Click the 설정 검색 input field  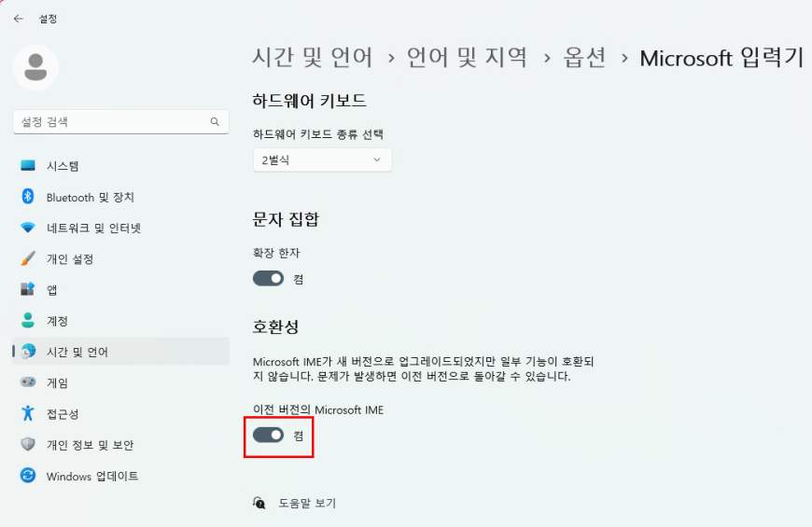[120, 121]
